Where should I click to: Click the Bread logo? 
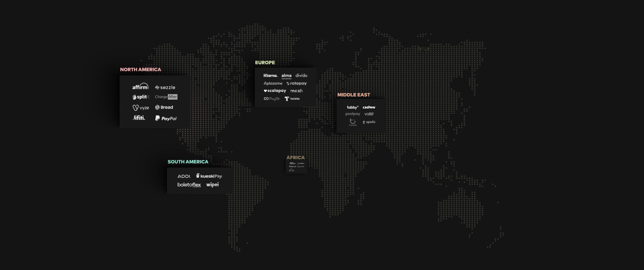[164, 107]
